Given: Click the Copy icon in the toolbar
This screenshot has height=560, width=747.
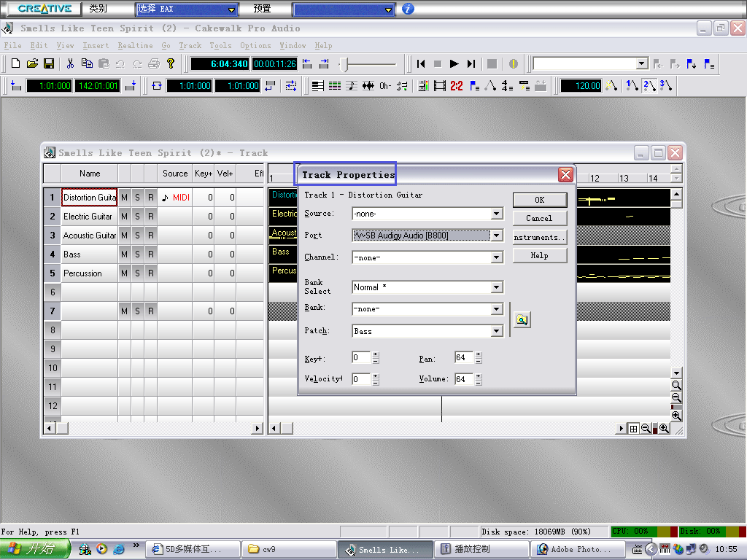Looking at the screenshot, I should [x=87, y=63].
